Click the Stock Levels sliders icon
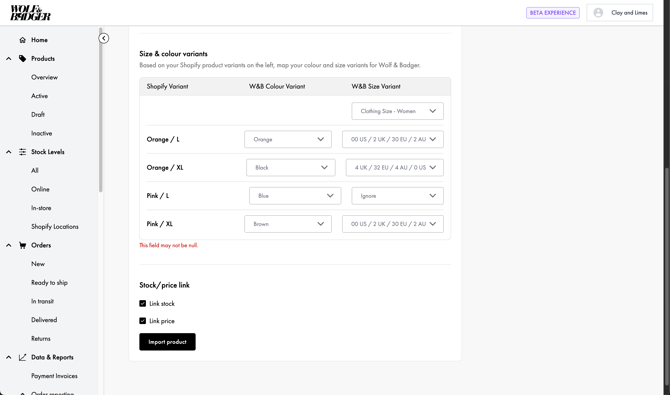 [23, 152]
